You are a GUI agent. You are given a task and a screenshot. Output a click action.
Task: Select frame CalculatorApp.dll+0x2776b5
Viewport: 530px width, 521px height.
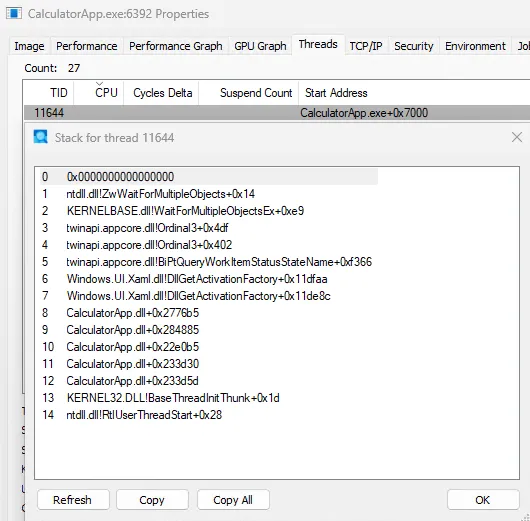click(x=132, y=313)
